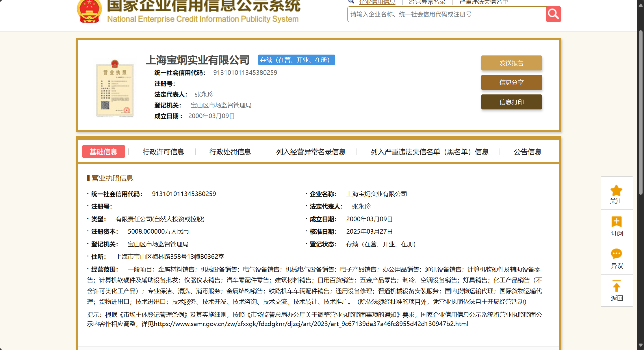This screenshot has width=644, height=350.
Task: Click the 异议 speech bubble icon
Action: 616,254
